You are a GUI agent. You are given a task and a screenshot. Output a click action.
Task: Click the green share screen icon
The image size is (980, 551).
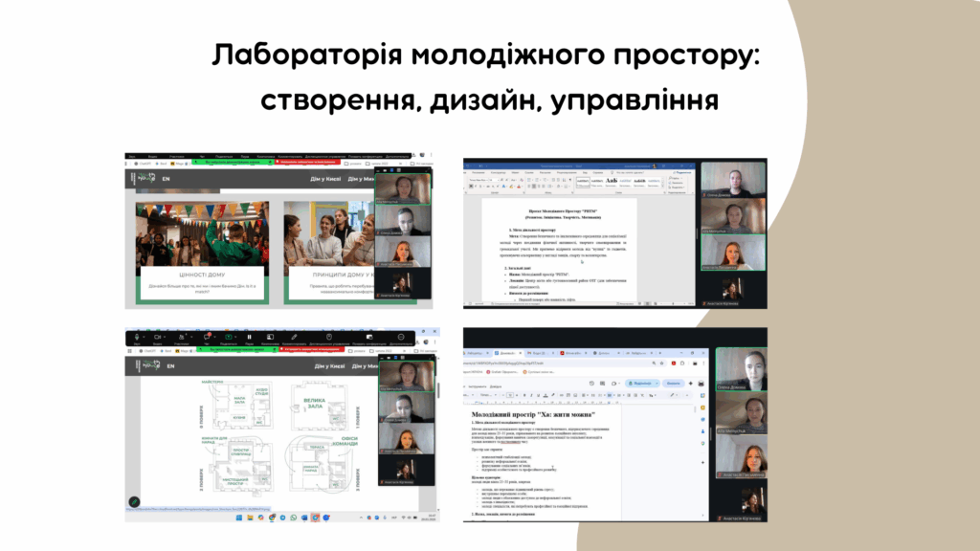pyautogui.click(x=228, y=337)
